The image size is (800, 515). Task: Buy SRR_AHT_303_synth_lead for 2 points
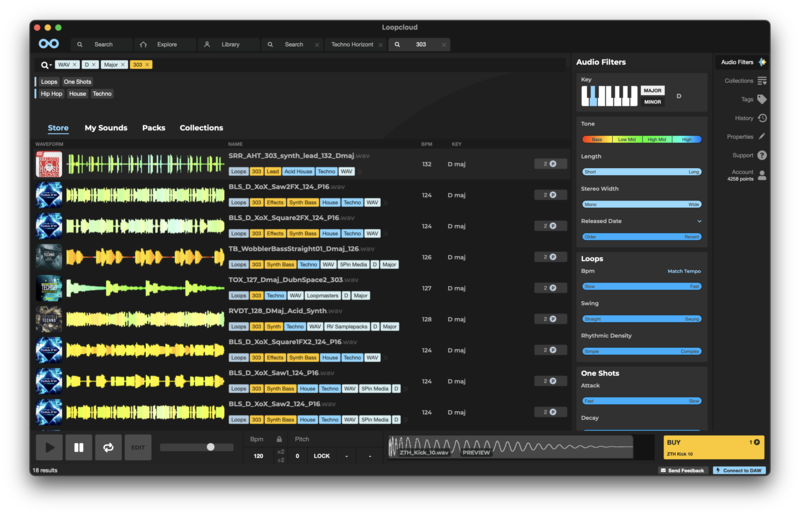pos(550,164)
